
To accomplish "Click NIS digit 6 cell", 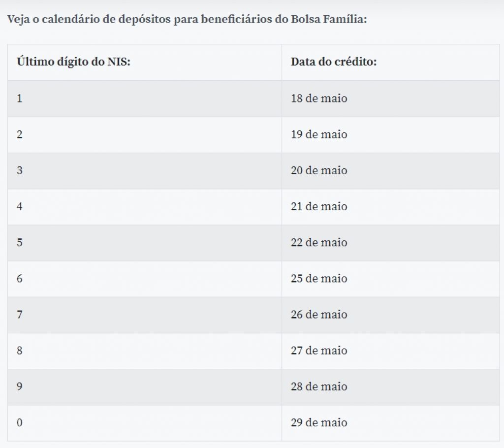I will (145, 279).
